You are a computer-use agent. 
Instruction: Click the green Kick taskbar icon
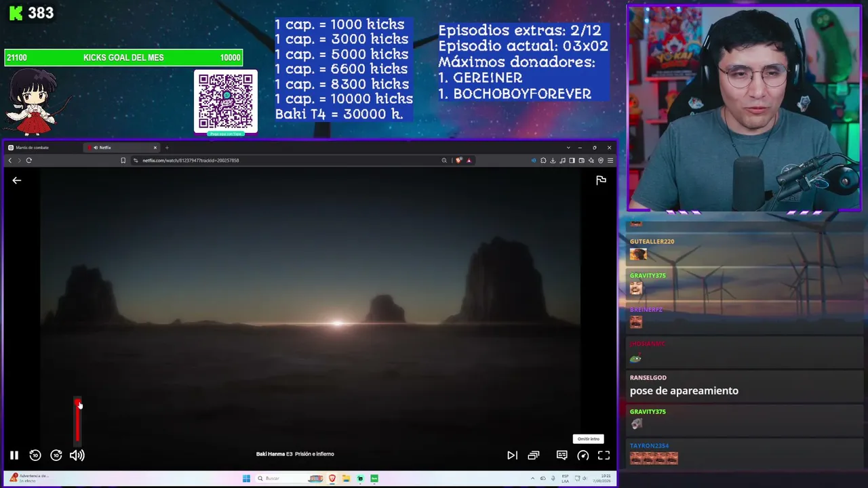pos(374,479)
